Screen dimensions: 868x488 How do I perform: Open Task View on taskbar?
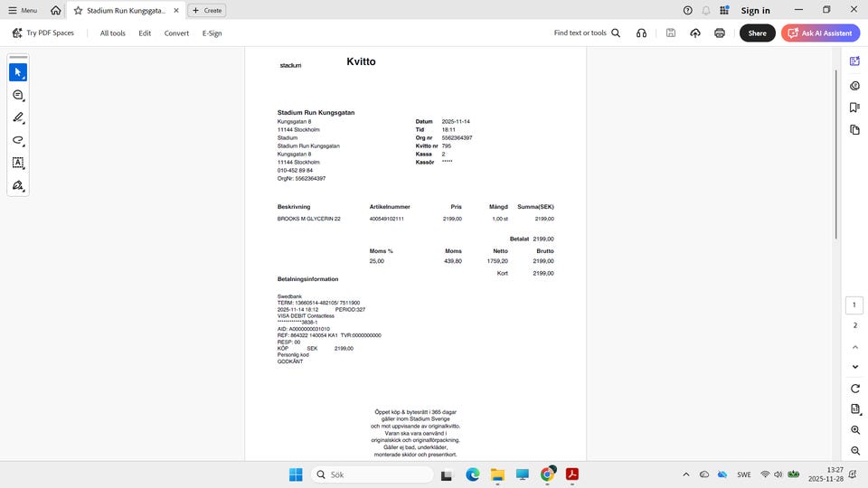click(x=446, y=474)
